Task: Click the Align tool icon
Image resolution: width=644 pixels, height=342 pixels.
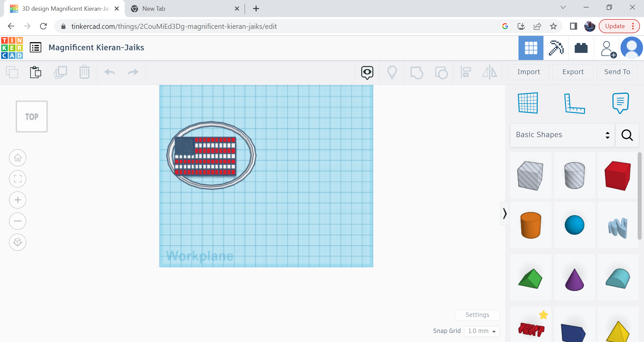Action: (x=466, y=72)
